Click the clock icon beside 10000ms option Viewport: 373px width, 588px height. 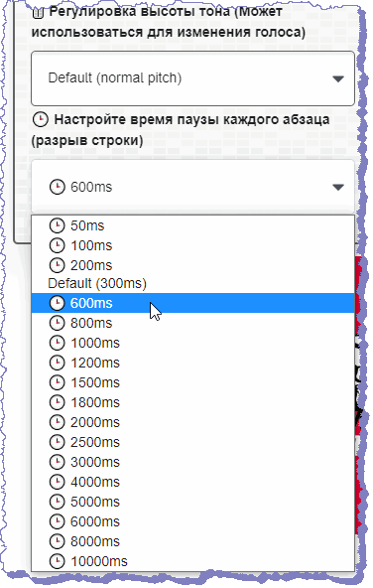click(x=57, y=562)
